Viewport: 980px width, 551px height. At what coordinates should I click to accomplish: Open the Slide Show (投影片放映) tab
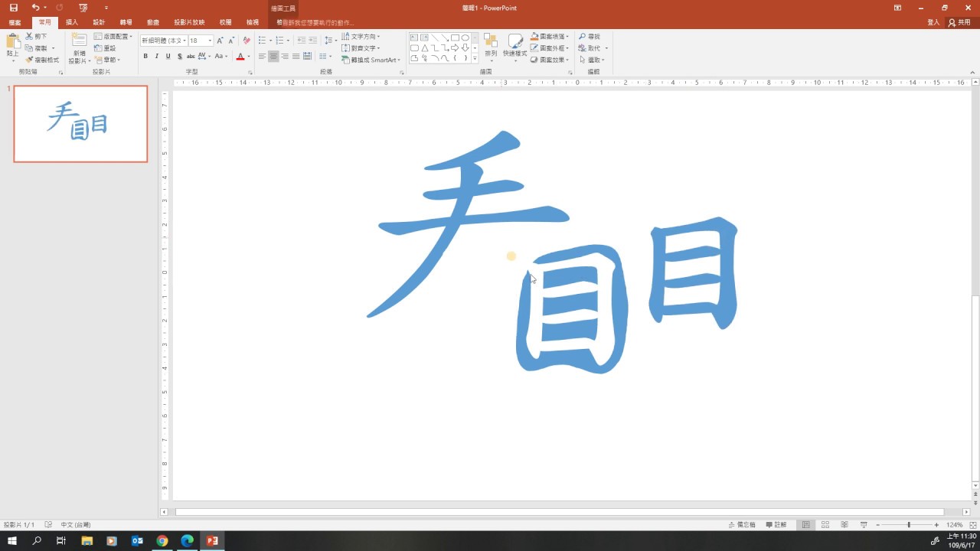189,22
